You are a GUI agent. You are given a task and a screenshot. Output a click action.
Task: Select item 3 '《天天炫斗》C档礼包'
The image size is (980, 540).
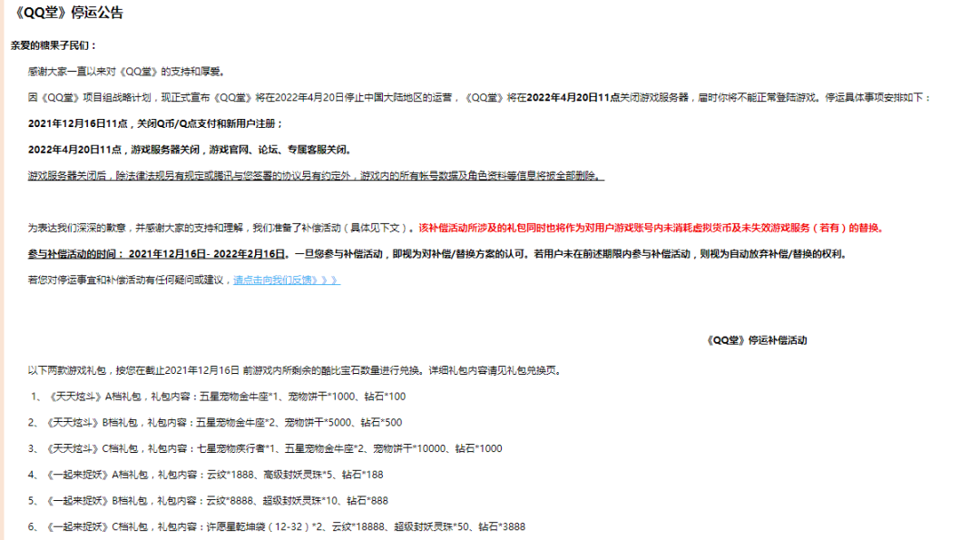pyautogui.click(x=265, y=448)
